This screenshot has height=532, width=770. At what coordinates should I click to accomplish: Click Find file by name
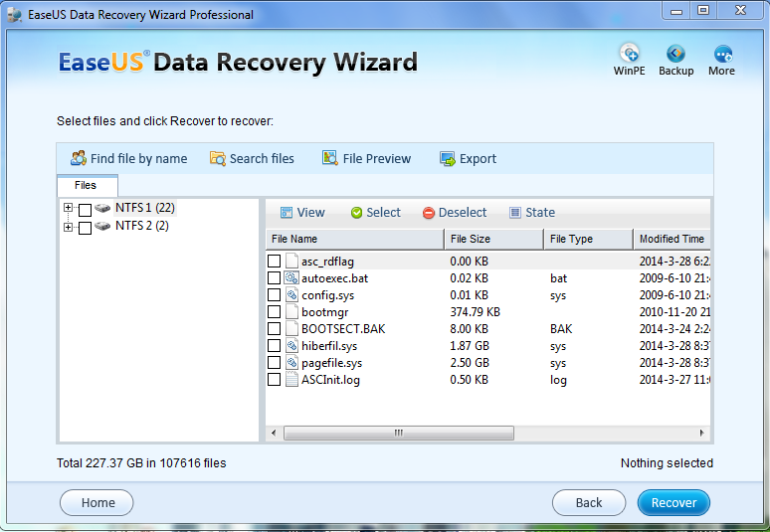coord(129,158)
